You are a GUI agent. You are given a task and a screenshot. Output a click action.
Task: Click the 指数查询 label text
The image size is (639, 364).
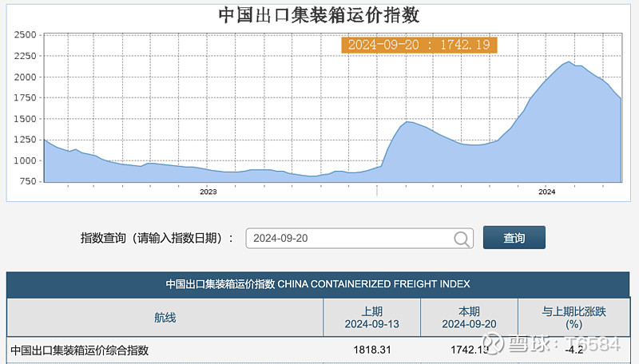coord(103,238)
